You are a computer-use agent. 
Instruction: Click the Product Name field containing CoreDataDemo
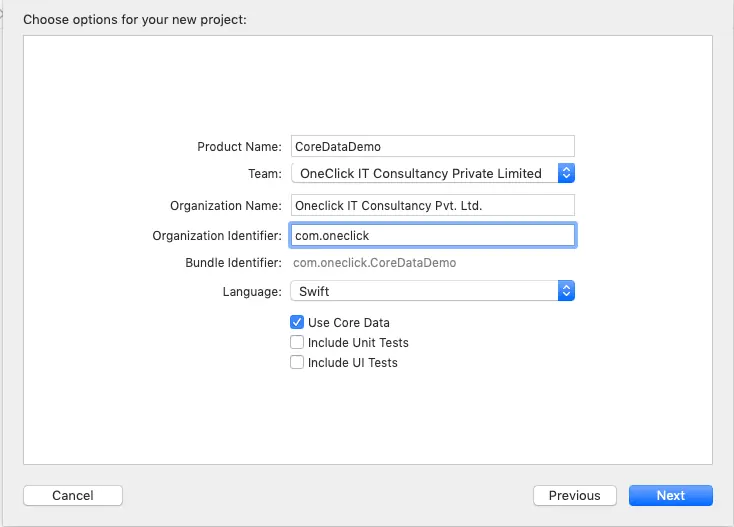[433, 146]
